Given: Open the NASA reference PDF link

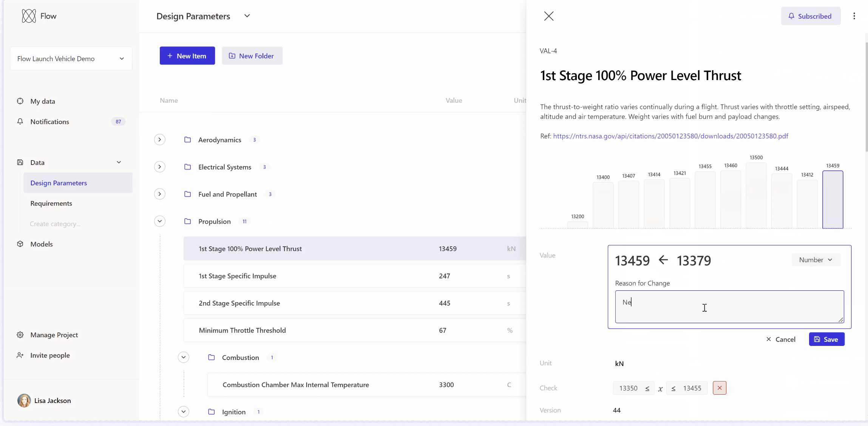Looking at the screenshot, I should pyautogui.click(x=670, y=136).
